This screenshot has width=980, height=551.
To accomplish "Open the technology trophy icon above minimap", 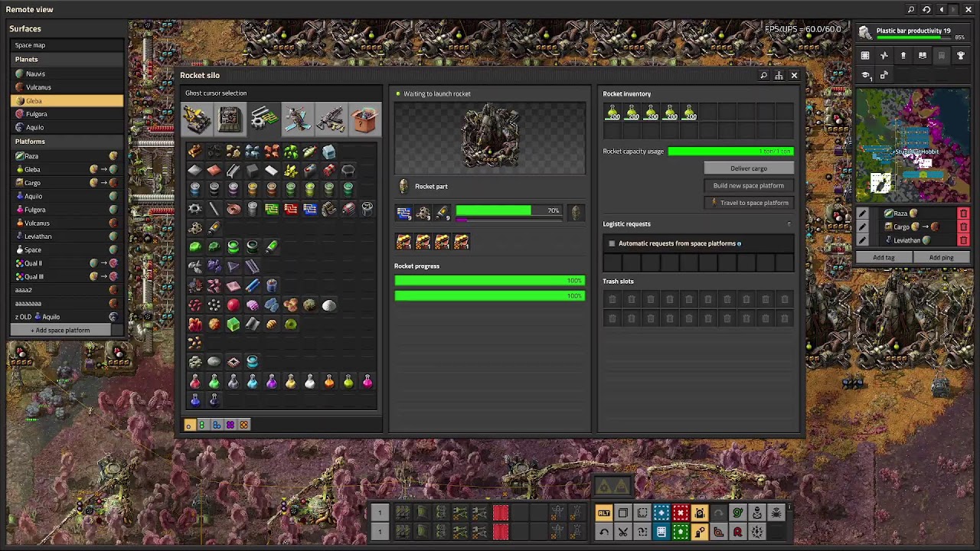I will (x=961, y=55).
